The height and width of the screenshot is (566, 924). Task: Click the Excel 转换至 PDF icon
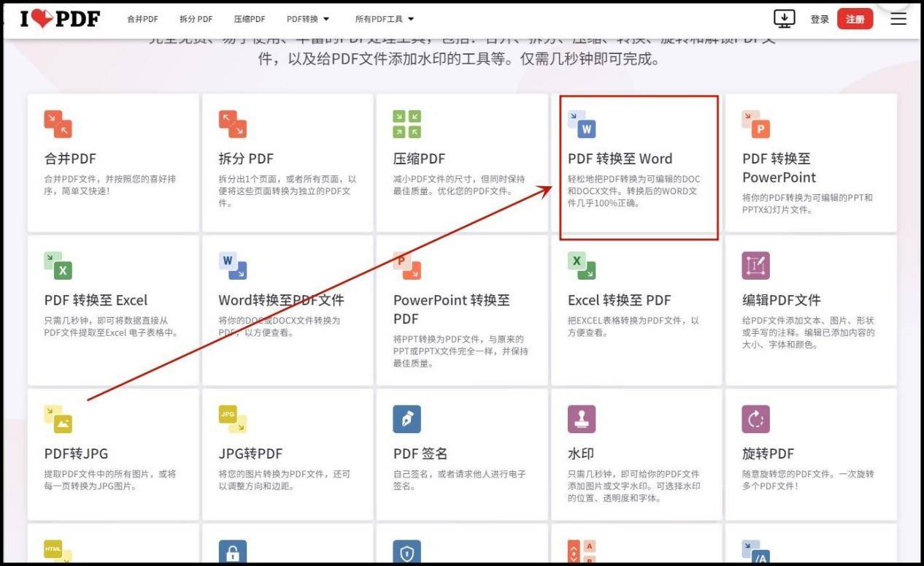582,266
